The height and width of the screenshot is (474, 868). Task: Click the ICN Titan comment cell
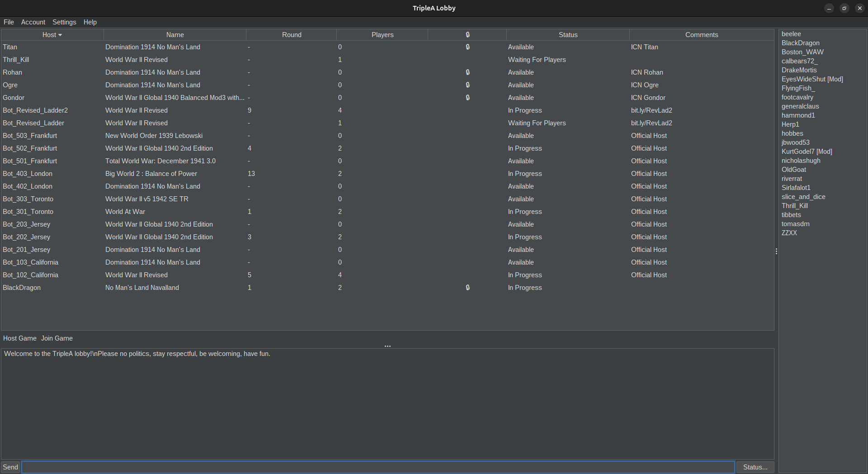coord(645,47)
